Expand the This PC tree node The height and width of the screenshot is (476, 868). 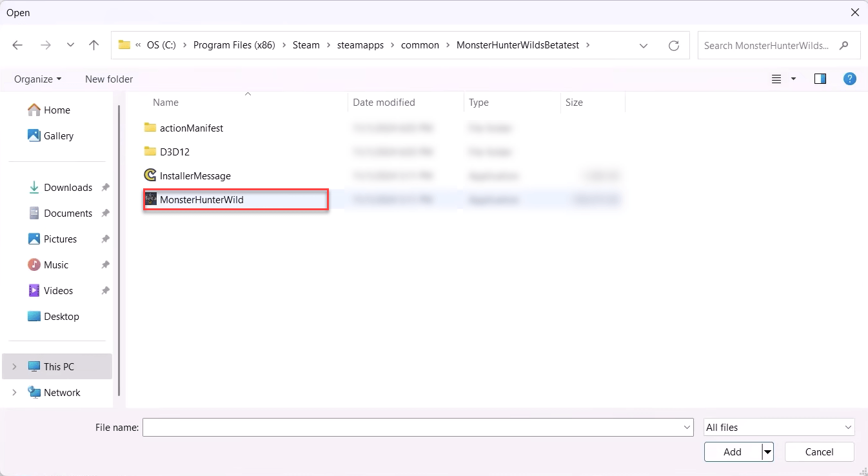pos(14,366)
